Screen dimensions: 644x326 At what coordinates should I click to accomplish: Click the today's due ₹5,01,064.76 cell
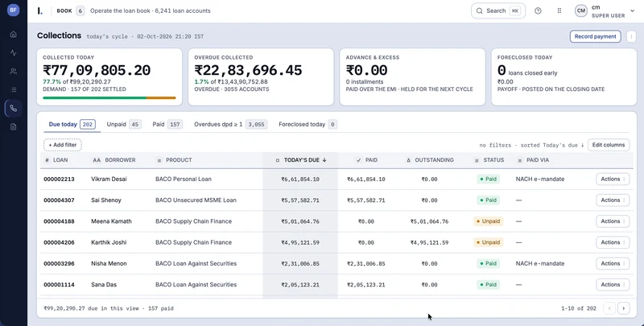point(300,221)
